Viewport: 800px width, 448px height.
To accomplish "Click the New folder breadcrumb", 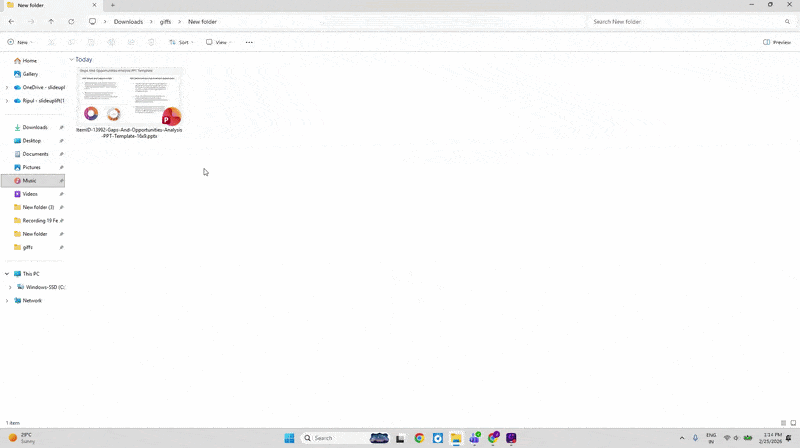I will pos(202,21).
